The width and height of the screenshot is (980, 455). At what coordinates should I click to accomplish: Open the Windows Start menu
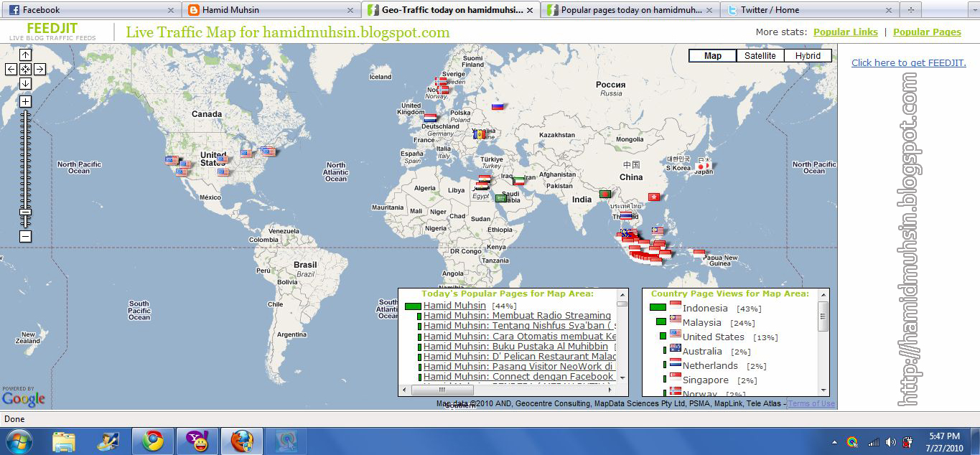point(18,441)
